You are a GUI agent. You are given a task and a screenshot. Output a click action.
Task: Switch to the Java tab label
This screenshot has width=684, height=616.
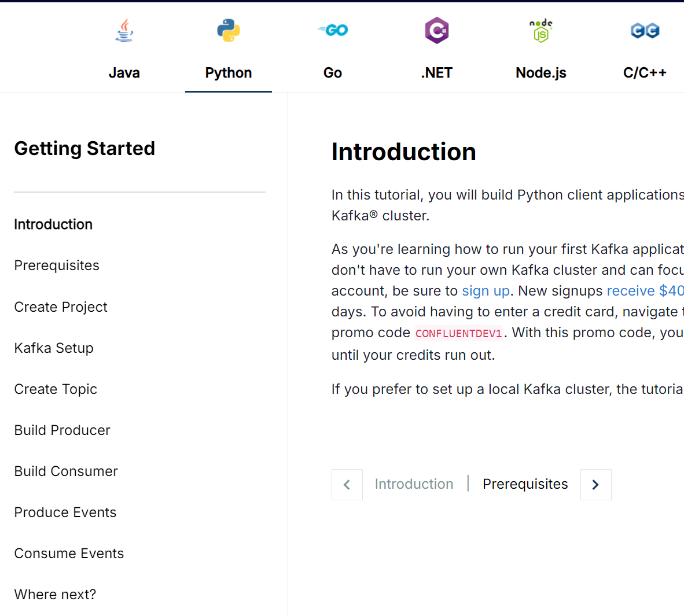[124, 73]
